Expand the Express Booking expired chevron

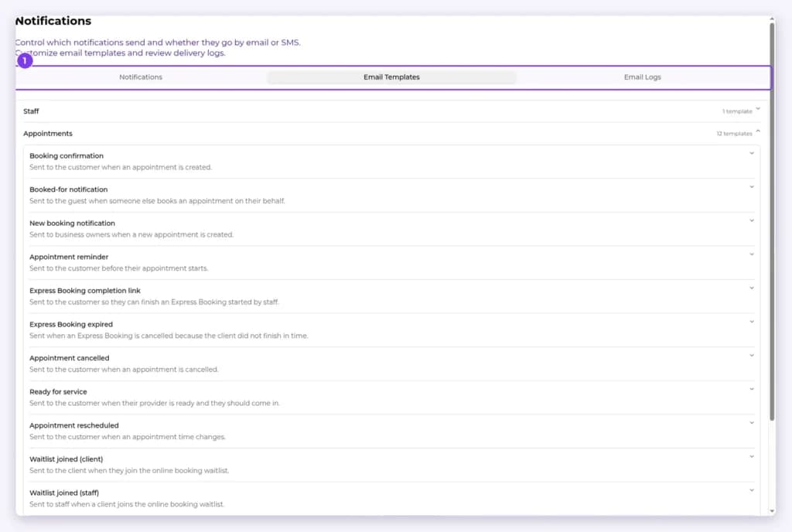point(752,322)
